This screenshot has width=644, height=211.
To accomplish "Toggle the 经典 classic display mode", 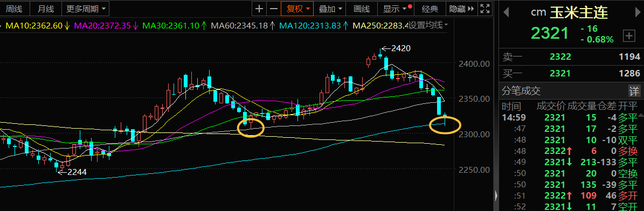I will [431, 9].
